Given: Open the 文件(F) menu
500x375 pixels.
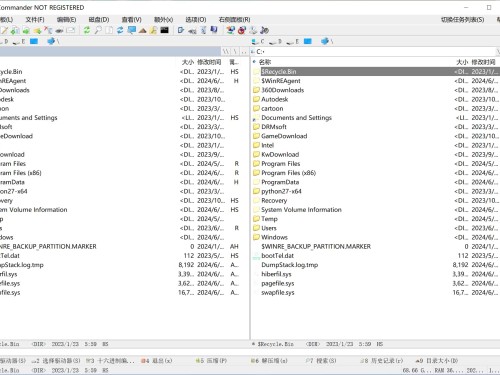Looking at the screenshot, I should [x=35, y=20].
